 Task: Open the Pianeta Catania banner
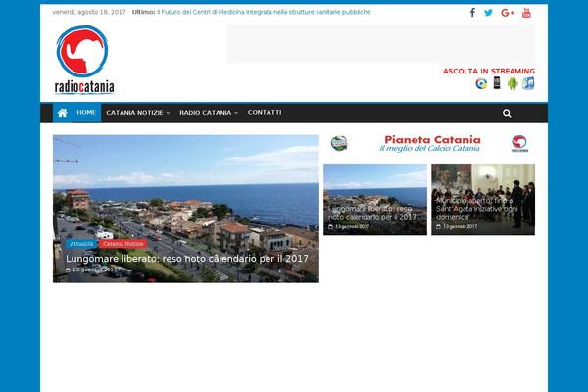coord(429,143)
